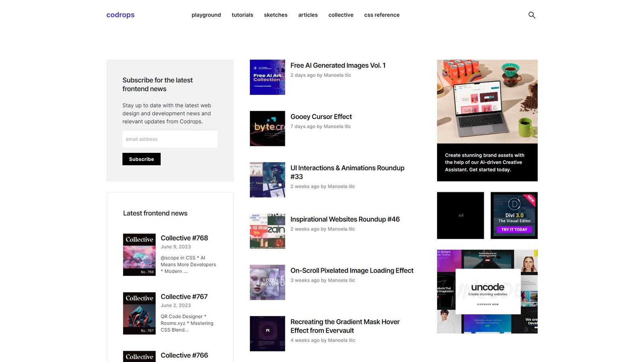The image size is (644, 362).
Task: Click the codrops logo
Action: 120,15
